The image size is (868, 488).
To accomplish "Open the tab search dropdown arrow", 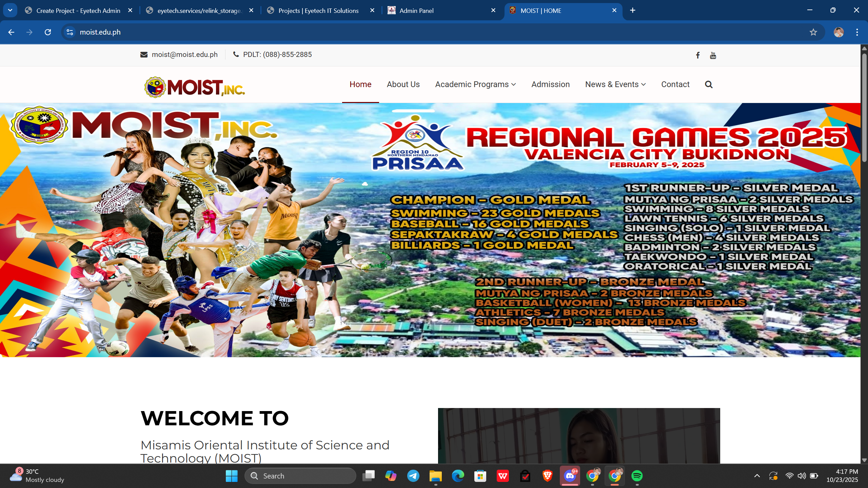I will pyautogui.click(x=10, y=10).
